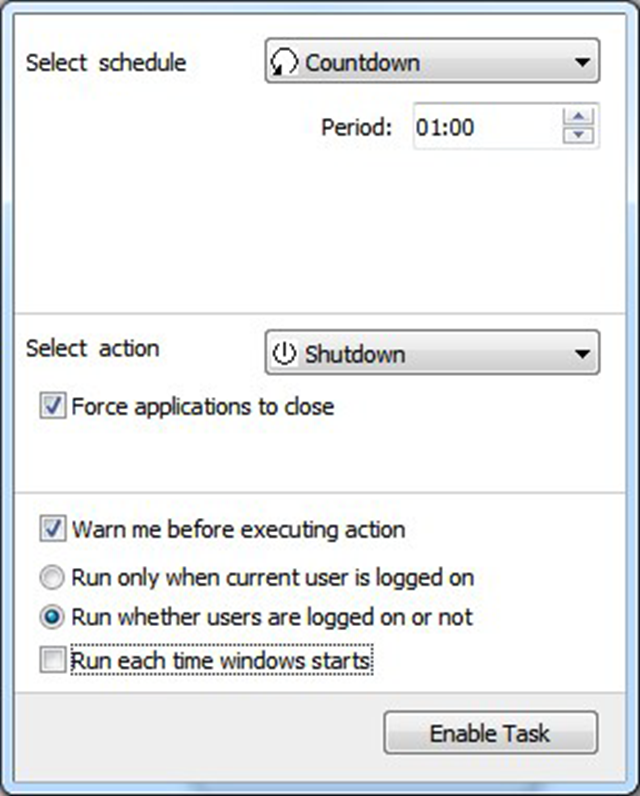
Task: Click the minutes '00' in Period field
Action: pyautogui.click(x=460, y=128)
